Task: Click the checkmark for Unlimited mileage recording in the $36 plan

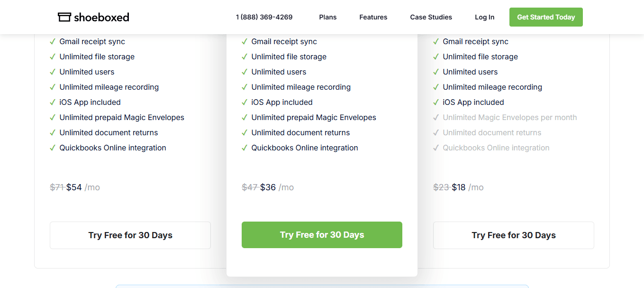Action: [x=245, y=87]
